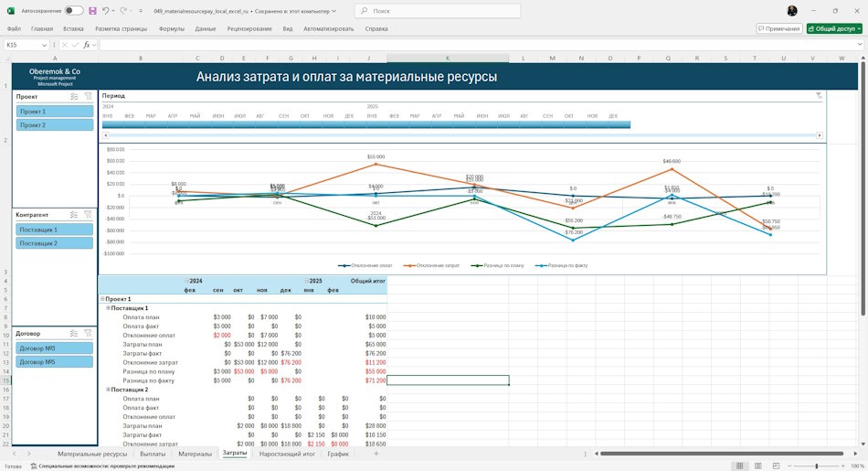Click the zoom slider handle
This screenshot has height=471, width=868.
(x=817, y=466)
